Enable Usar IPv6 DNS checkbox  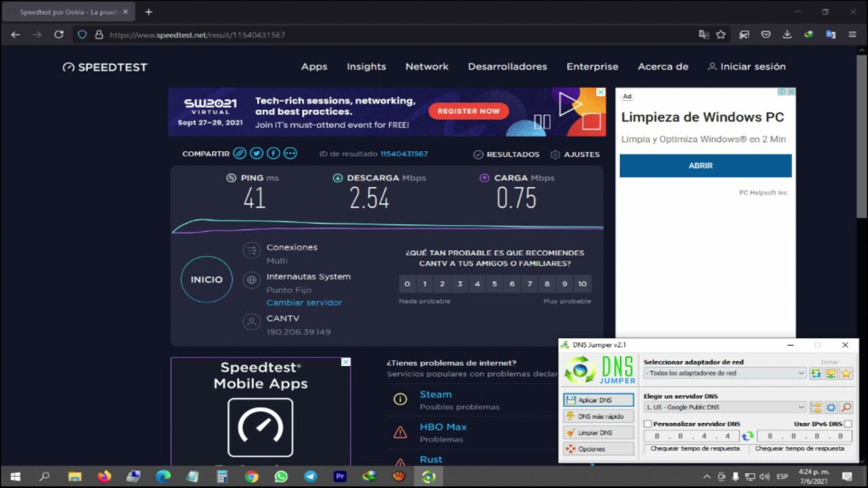(x=848, y=424)
